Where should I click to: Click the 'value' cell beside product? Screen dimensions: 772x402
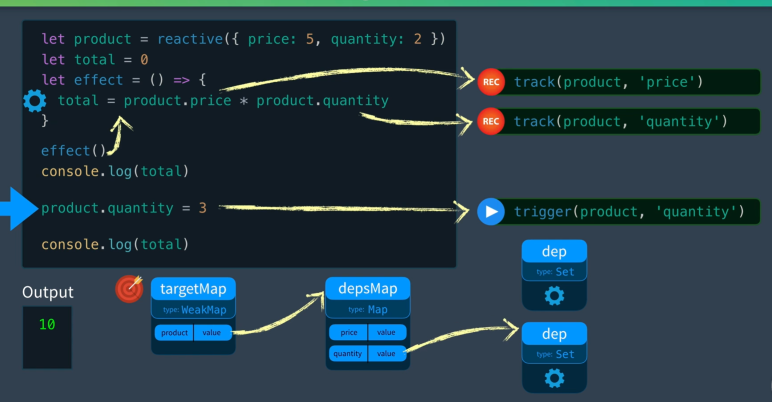tap(212, 333)
